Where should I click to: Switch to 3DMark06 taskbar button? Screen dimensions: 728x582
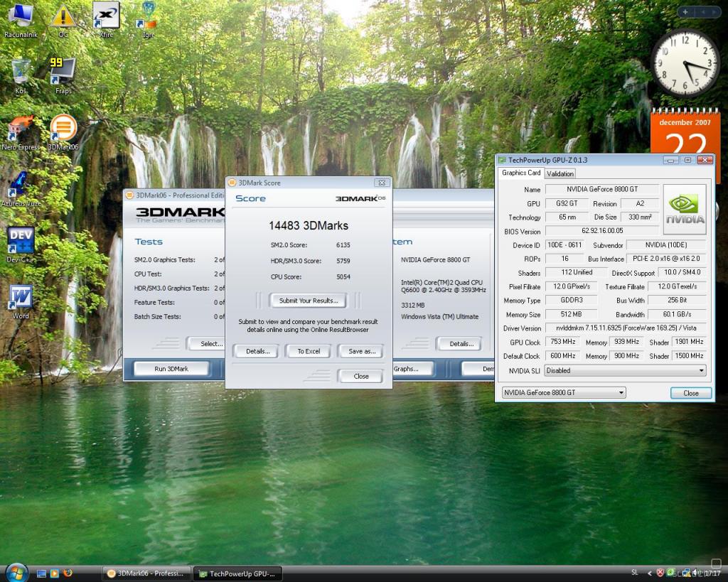146,573
